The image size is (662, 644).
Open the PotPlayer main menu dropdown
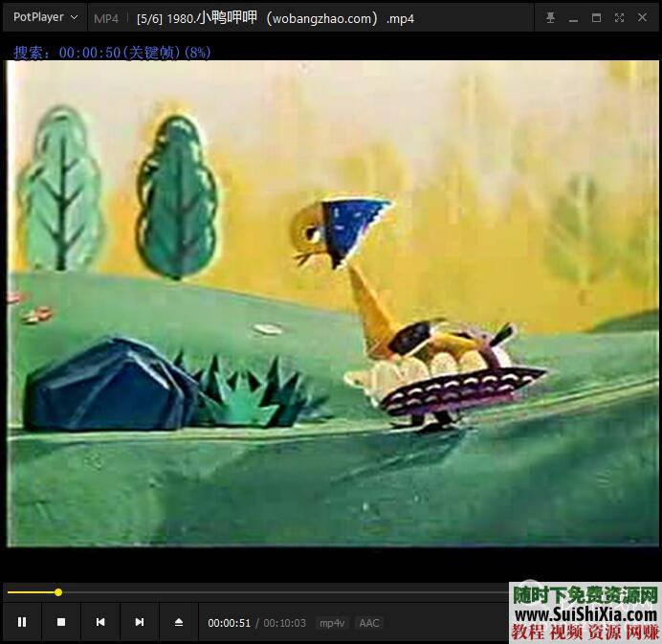[x=45, y=17]
